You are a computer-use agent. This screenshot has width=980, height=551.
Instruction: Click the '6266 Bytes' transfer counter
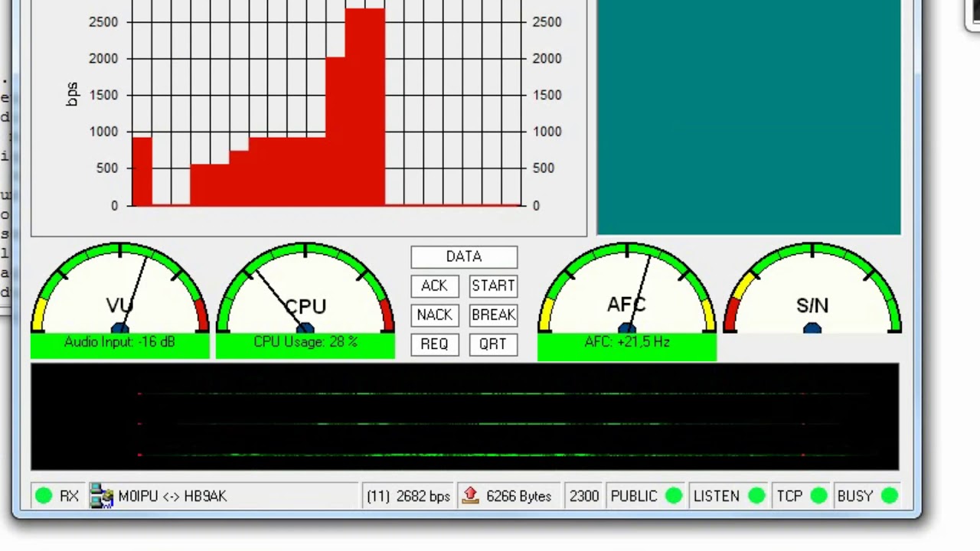pos(518,496)
